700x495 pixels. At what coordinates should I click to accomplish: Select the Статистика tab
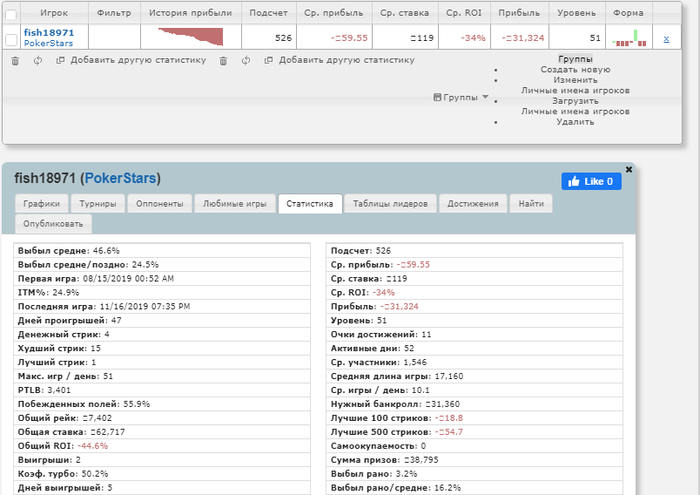pos(310,204)
